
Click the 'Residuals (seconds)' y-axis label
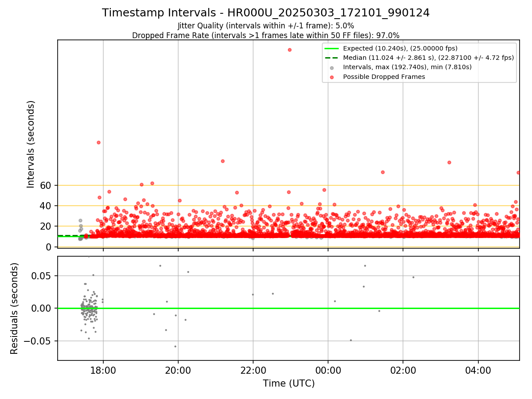pos(14,308)
